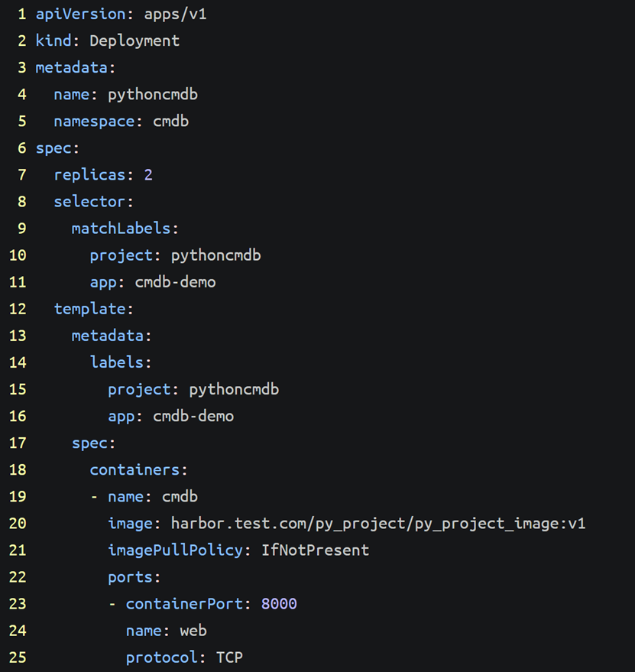Click the 'matchLabels:' key

pyautogui.click(x=125, y=229)
